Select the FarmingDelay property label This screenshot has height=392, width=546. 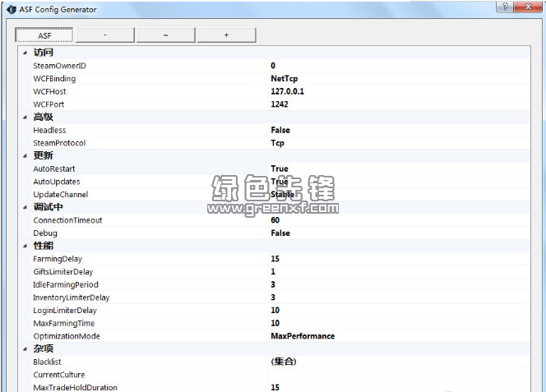58,259
